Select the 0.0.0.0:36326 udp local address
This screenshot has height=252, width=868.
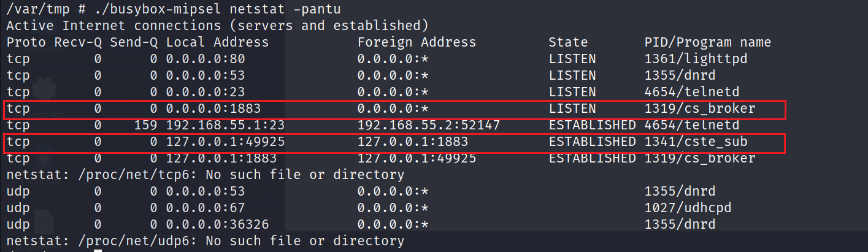(x=217, y=224)
